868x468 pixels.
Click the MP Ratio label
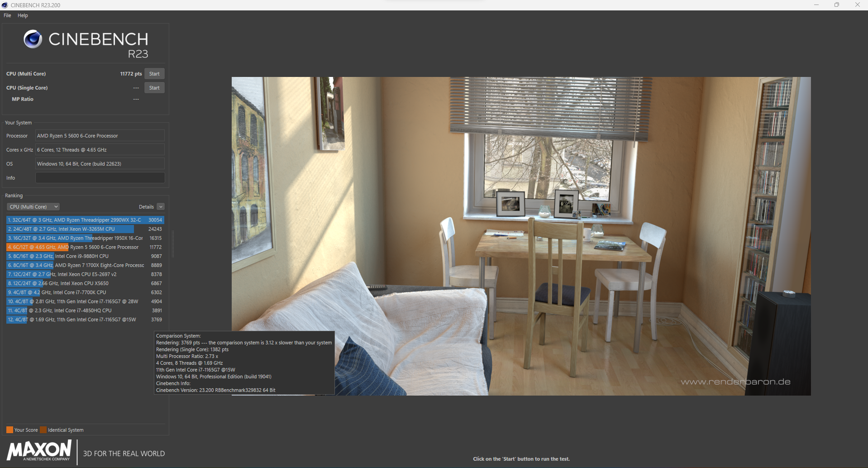click(23, 99)
